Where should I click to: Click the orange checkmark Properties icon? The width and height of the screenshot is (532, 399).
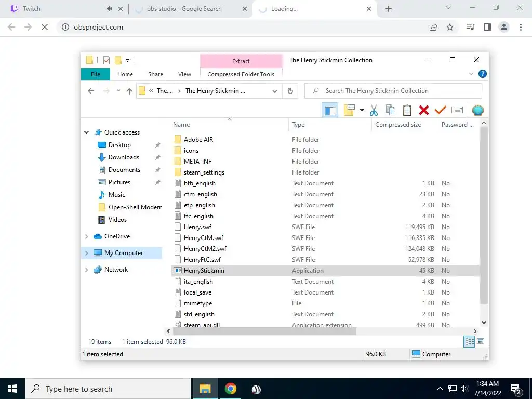tap(441, 110)
